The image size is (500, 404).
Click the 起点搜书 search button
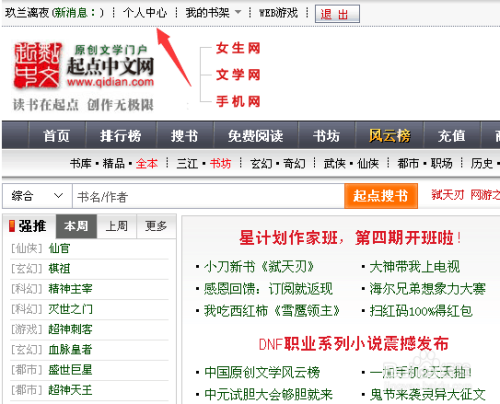pos(381,196)
